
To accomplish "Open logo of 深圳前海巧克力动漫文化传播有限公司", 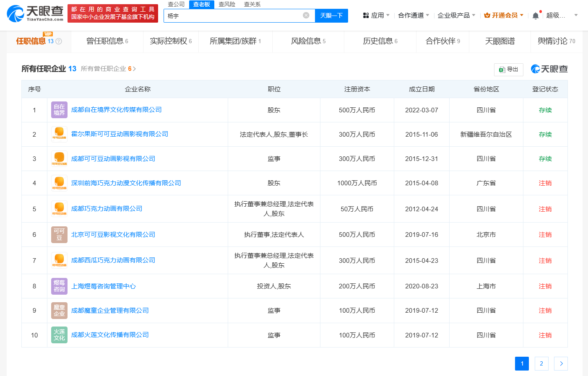I will coord(59,183).
